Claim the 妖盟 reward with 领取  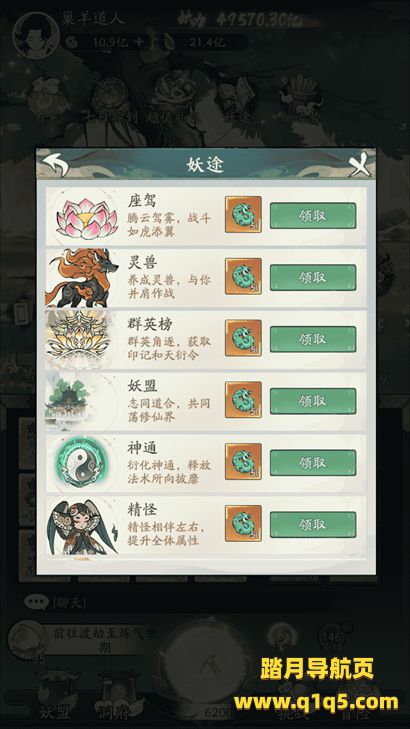[x=313, y=401]
